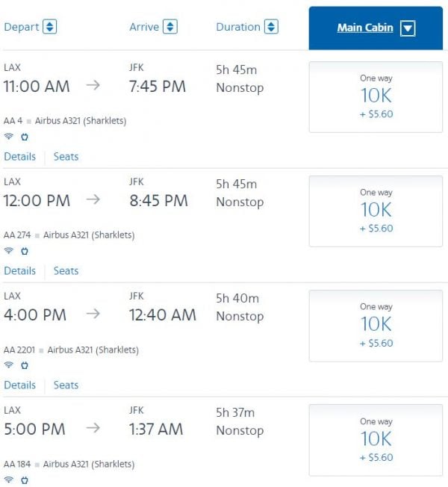Click Wi-Fi icon under flight AA 2201
448x487 pixels.
(9, 365)
